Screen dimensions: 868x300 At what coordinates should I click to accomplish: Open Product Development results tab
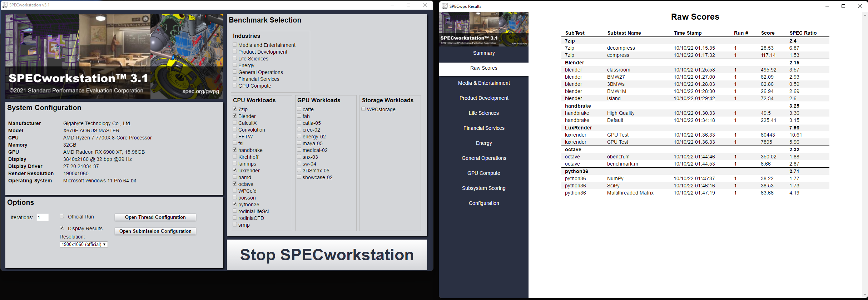483,98
